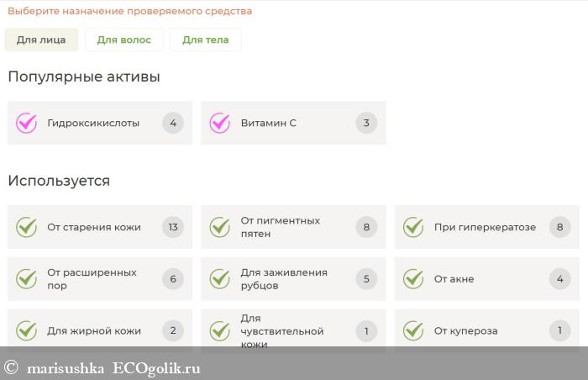Click count badge 13 for От старения кожи

pyautogui.click(x=173, y=227)
